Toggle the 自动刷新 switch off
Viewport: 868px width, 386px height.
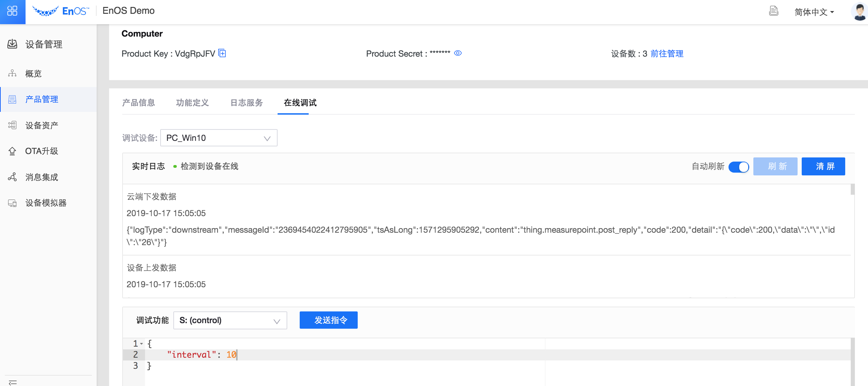click(739, 167)
